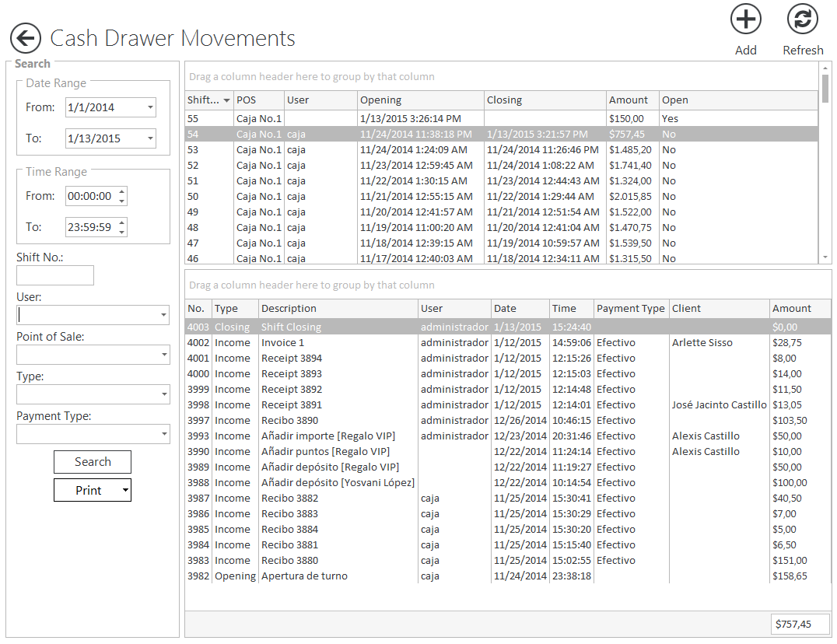Click into the Shift No. input field

point(55,275)
